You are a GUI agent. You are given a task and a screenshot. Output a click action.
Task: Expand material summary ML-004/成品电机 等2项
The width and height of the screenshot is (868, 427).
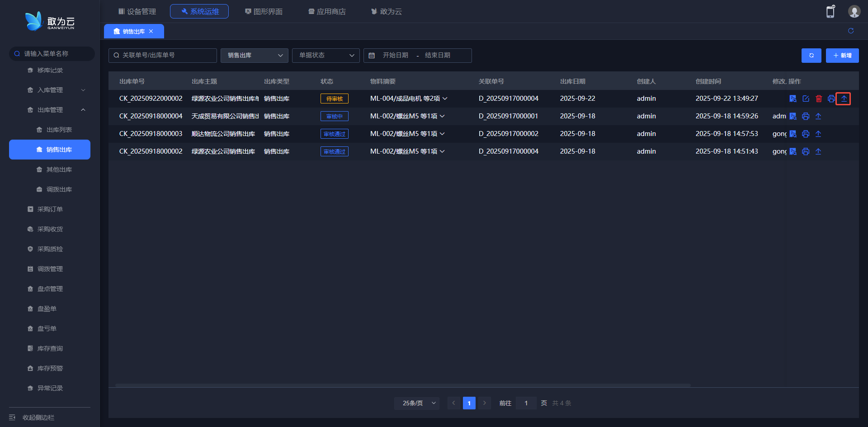pyautogui.click(x=445, y=99)
